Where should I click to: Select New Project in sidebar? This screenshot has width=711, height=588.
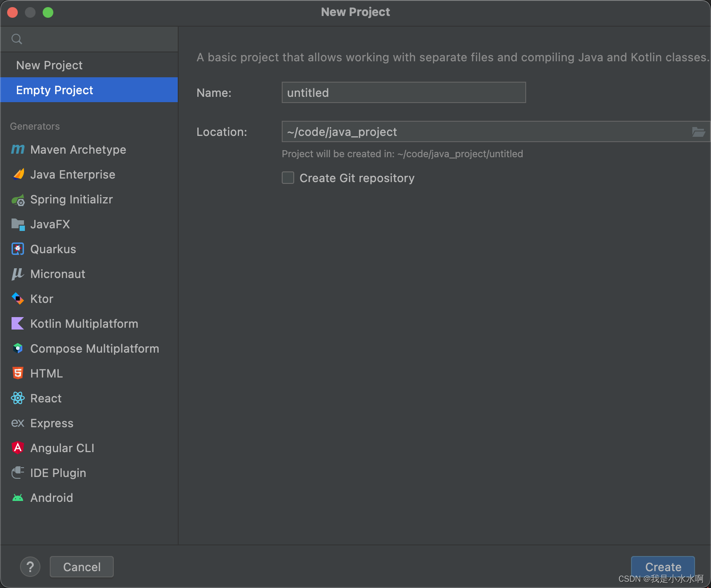pos(89,65)
